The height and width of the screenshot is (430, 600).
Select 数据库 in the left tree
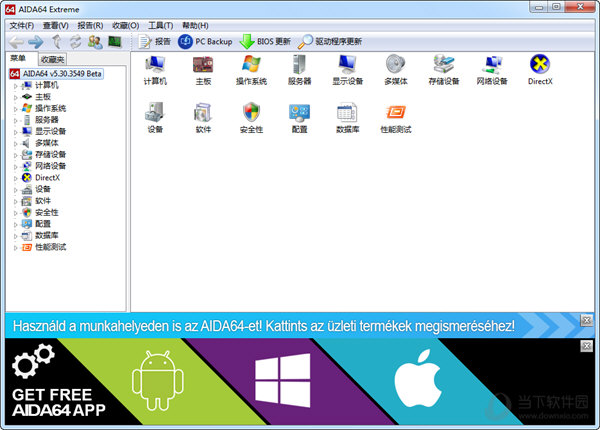click(x=47, y=235)
